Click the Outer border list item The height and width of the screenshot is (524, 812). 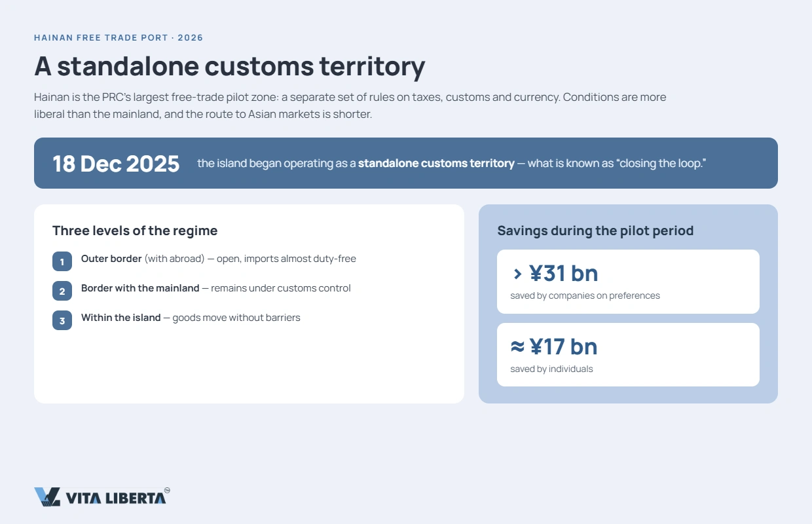(x=219, y=259)
